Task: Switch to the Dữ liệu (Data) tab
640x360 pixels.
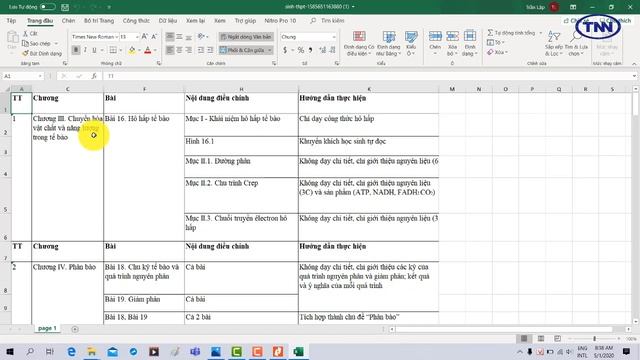Action: pos(168,20)
